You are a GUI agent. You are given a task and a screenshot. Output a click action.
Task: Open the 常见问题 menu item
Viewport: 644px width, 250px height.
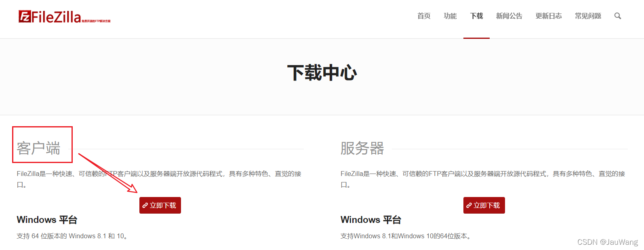(588, 16)
